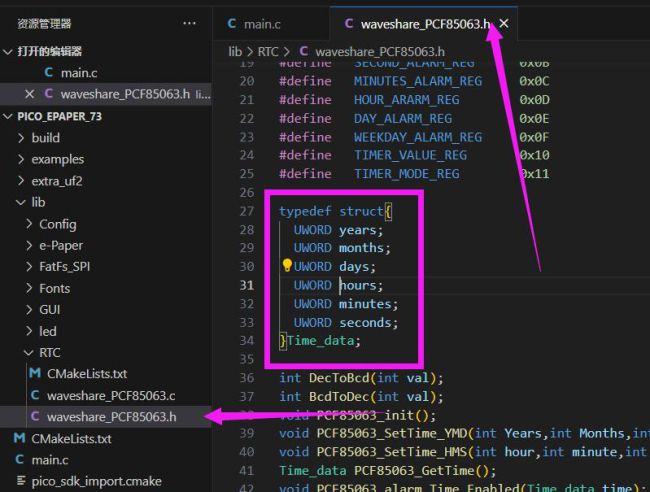Click the lightbulb code action on line 30
Viewport: 650px width, 492px height.
(287, 265)
